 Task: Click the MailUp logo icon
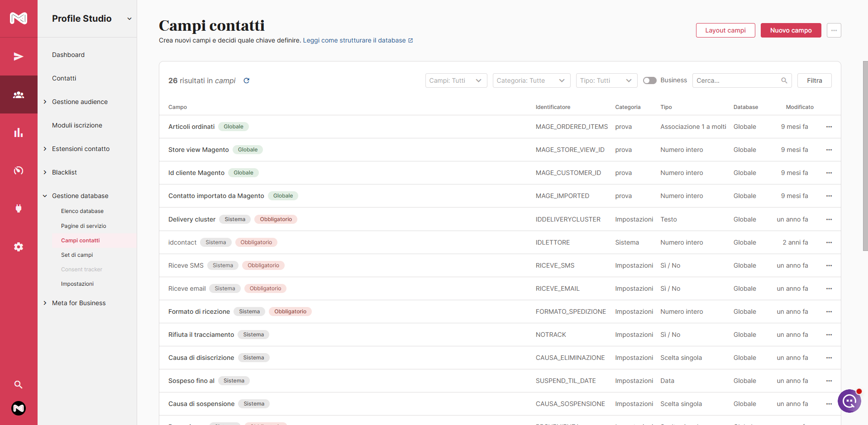coord(19,18)
